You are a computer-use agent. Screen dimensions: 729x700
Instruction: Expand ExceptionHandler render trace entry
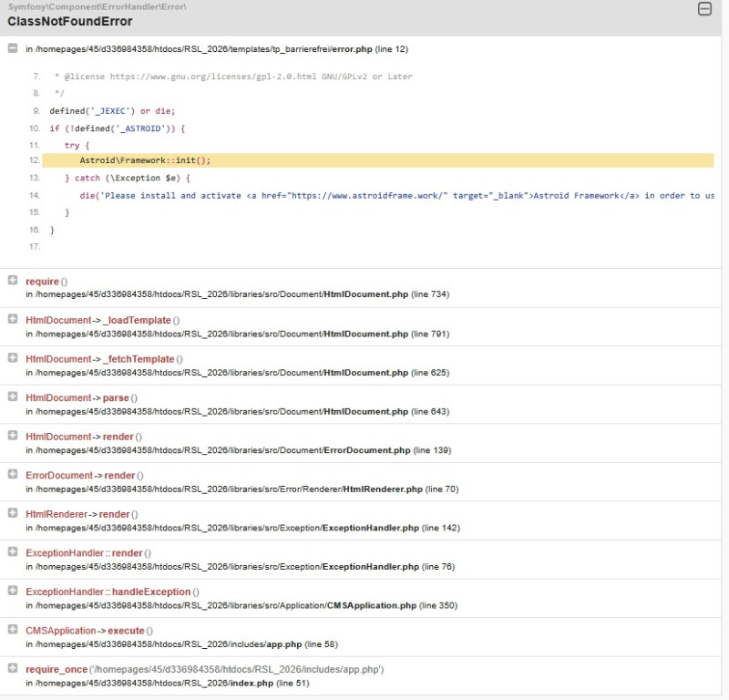click(x=13, y=551)
